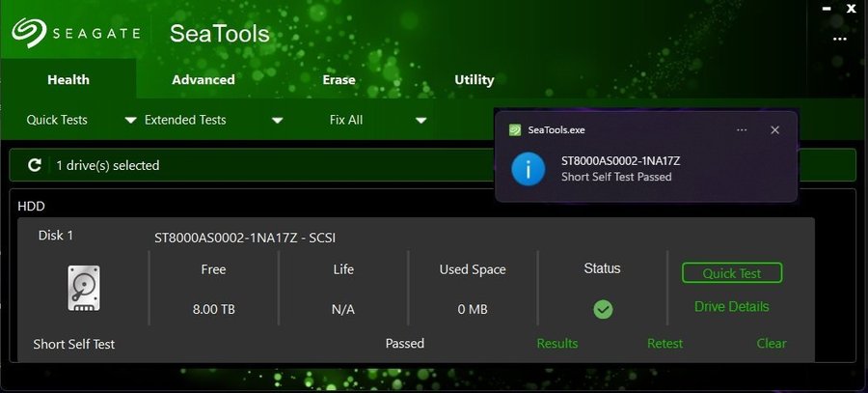Expand the Extended Tests dropdown

(277, 121)
